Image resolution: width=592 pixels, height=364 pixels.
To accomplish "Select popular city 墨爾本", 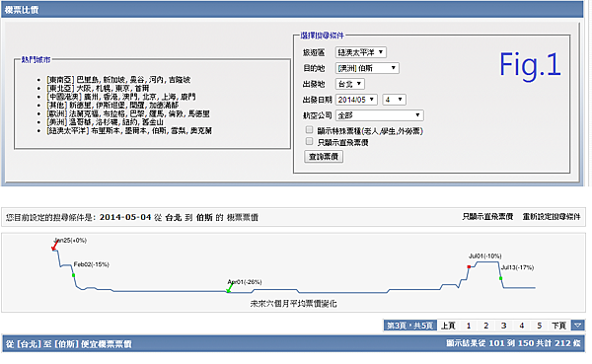I will 135,130.
